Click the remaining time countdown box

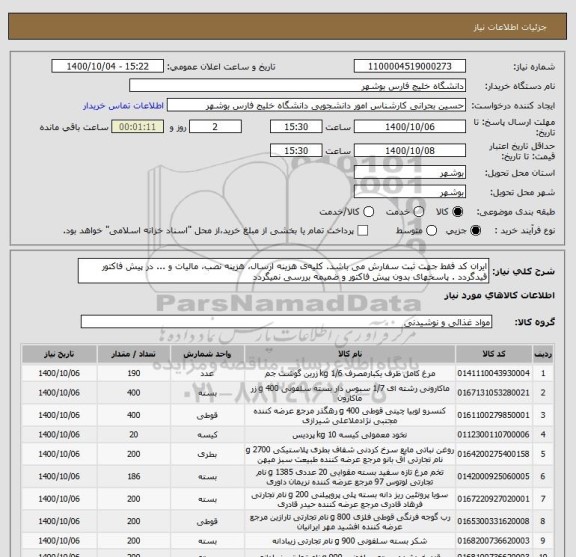[137, 127]
